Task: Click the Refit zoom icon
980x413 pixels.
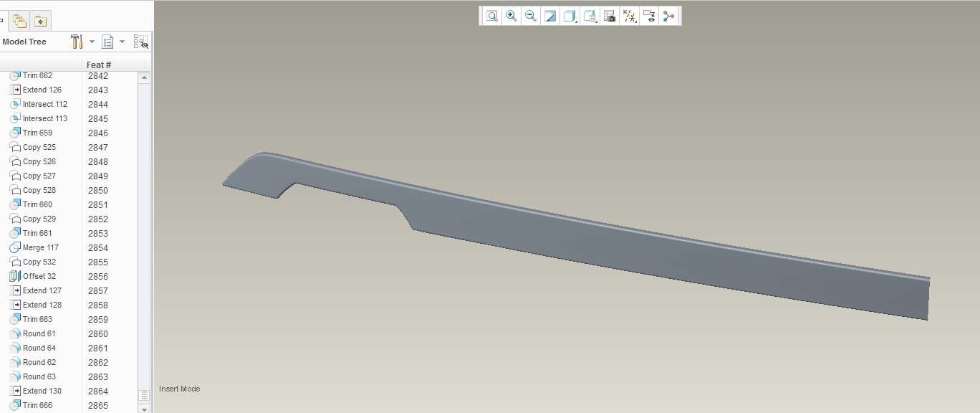Action: (x=491, y=16)
